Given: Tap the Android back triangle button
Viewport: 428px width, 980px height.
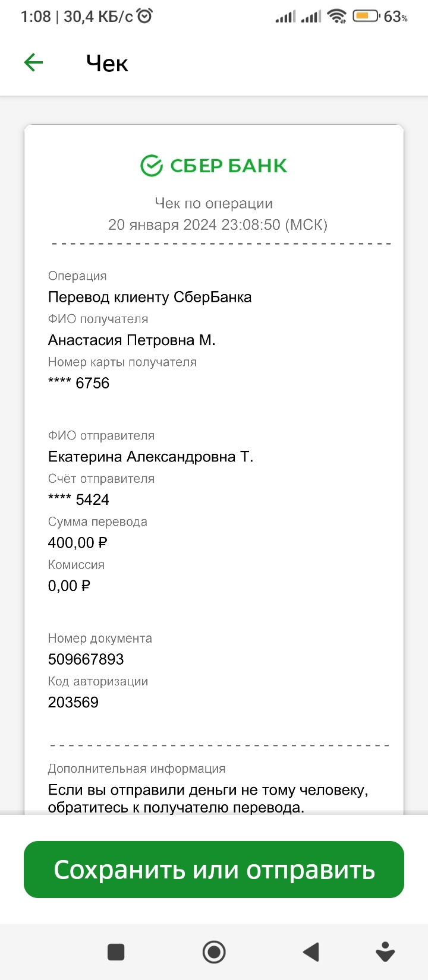Looking at the screenshot, I should [311, 952].
